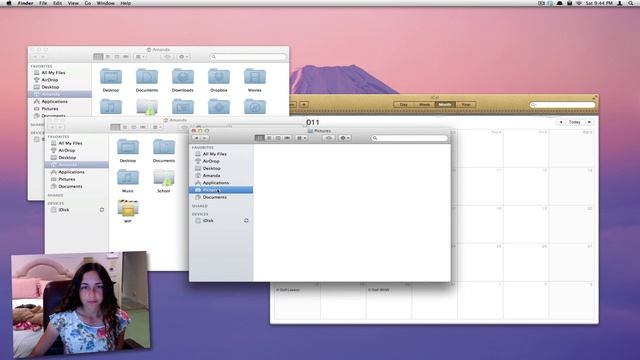The width and height of the screenshot is (640, 360).
Task: Open the Action gear menu in Pictures window
Action: [344, 138]
